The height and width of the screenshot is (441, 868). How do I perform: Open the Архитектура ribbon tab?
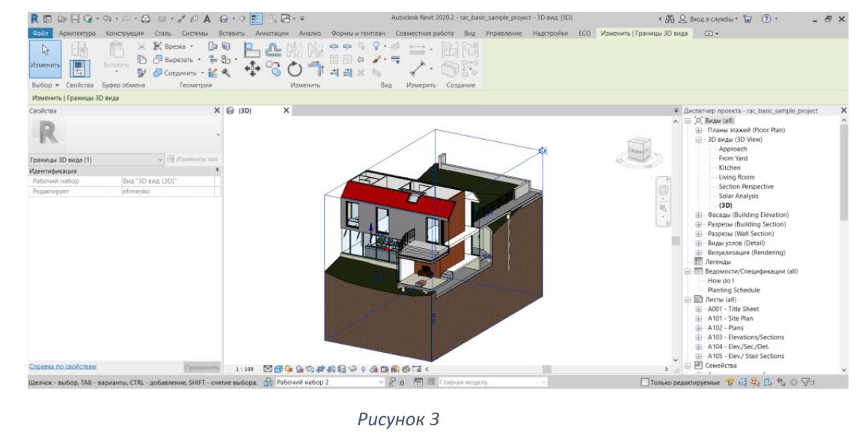pos(78,34)
